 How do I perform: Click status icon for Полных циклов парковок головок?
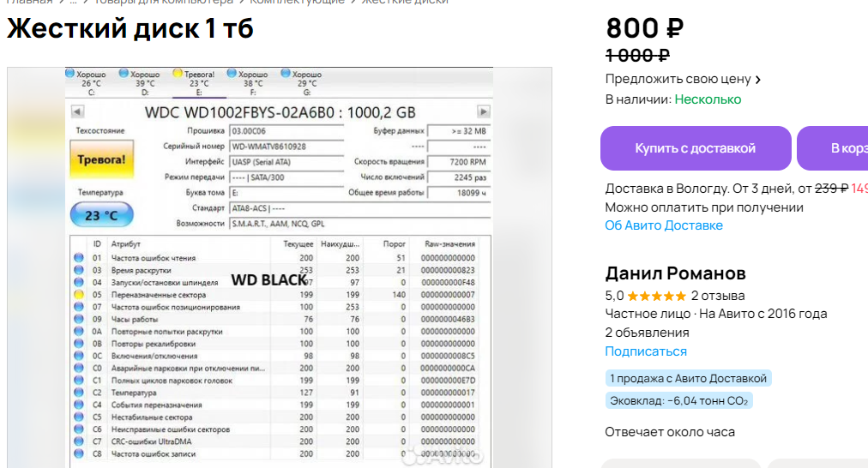point(79,380)
